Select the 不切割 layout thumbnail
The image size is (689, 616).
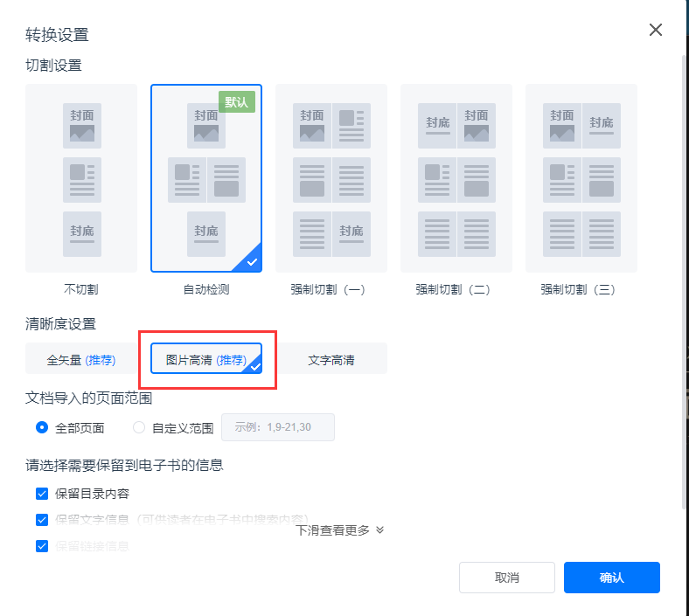[x=81, y=178]
